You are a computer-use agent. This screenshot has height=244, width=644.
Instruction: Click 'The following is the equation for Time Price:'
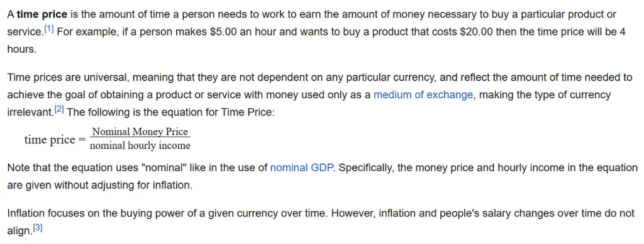pos(170,112)
